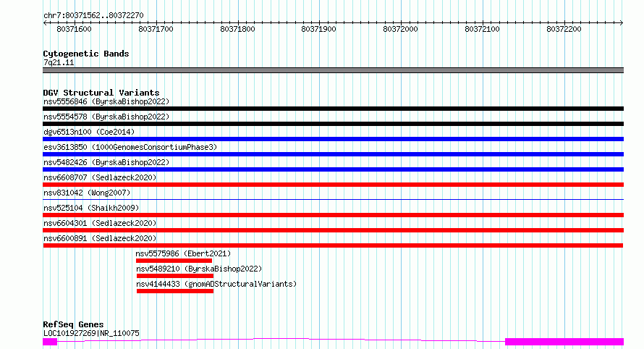Click the right arrow on the ruler
The height and width of the screenshot is (349, 644).
click(x=622, y=23)
